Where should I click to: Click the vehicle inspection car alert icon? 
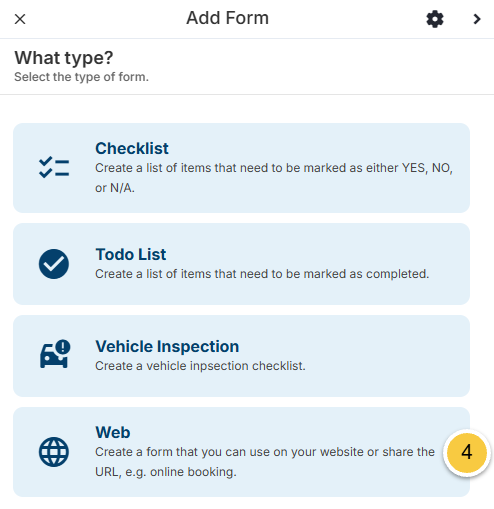pyautogui.click(x=55, y=354)
